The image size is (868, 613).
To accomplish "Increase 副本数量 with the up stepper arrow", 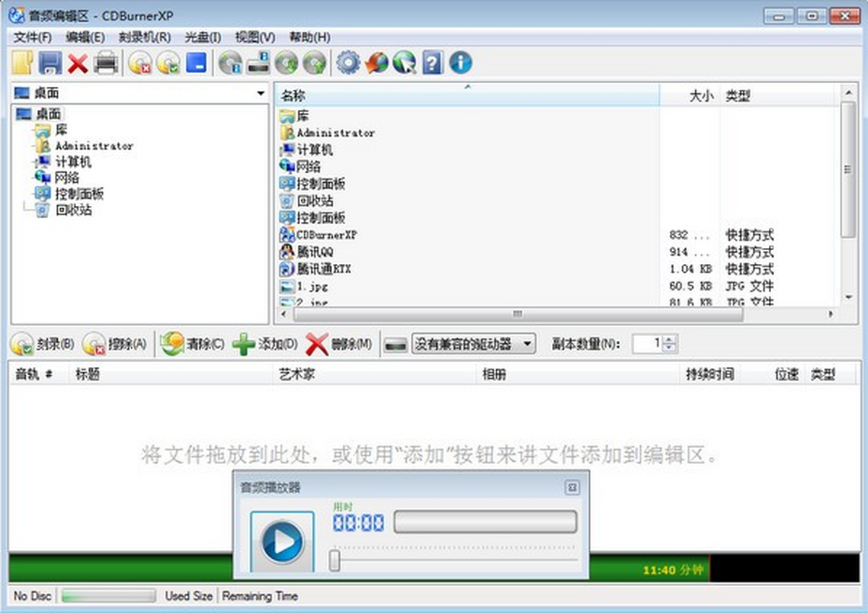I will point(668,340).
